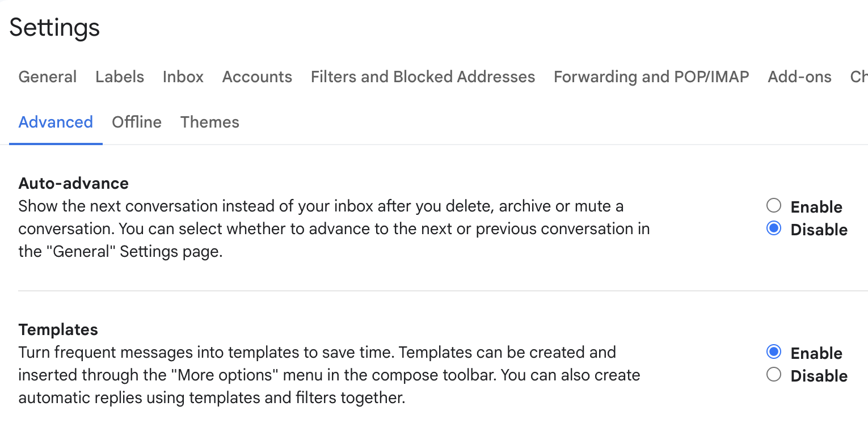Switch to the Labels tab
This screenshot has width=868, height=432.
coord(120,77)
